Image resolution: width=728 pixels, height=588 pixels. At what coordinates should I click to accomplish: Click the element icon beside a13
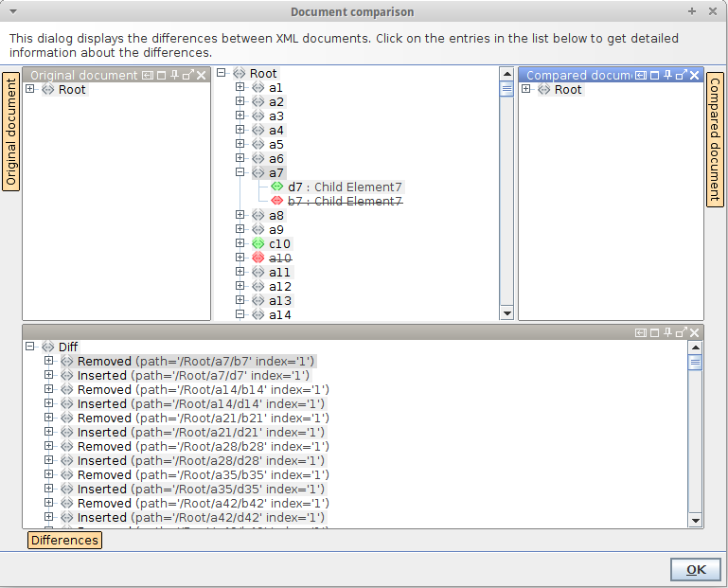(258, 300)
